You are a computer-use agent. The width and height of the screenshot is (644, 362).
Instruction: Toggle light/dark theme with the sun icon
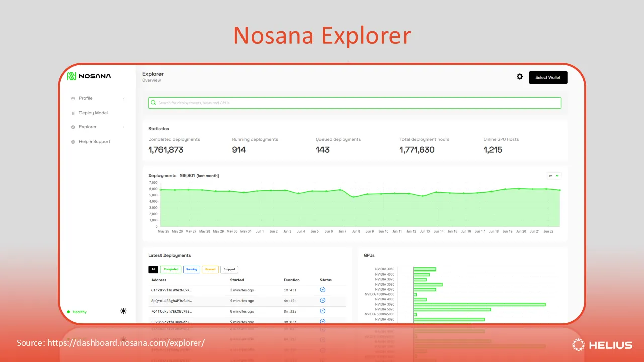pos(123,311)
